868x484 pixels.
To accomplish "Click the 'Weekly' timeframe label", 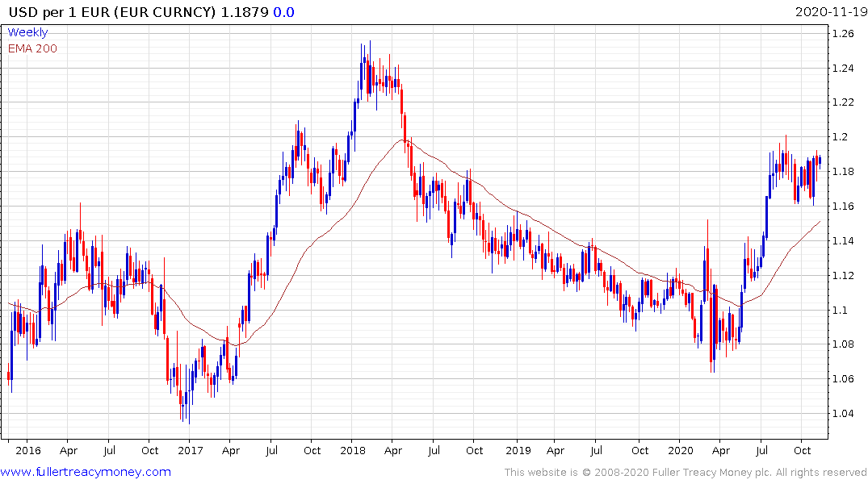I will pyautogui.click(x=27, y=32).
